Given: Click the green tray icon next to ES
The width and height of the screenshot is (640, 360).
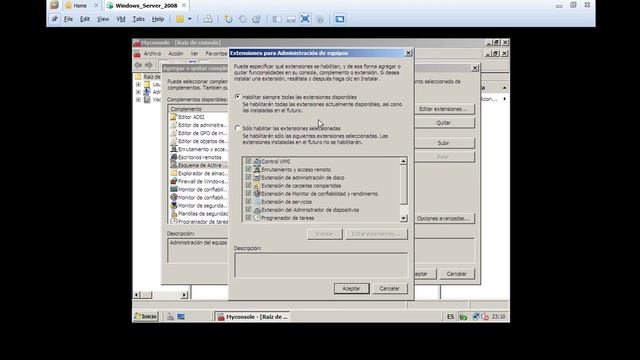Looking at the screenshot, I should tap(463, 317).
